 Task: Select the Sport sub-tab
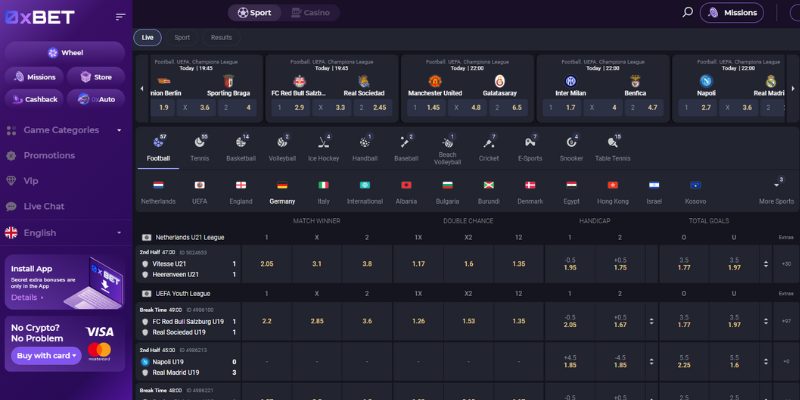coord(182,38)
